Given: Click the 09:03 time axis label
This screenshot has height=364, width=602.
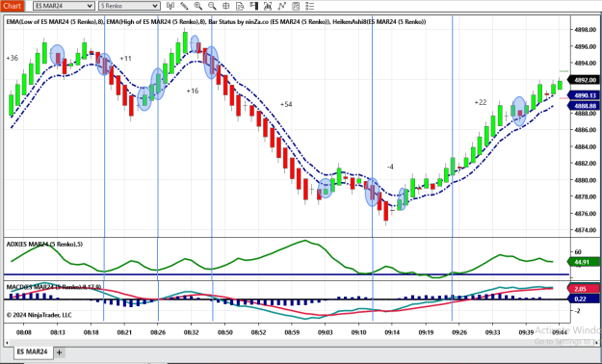Looking at the screenshot, I should point(326,332).
